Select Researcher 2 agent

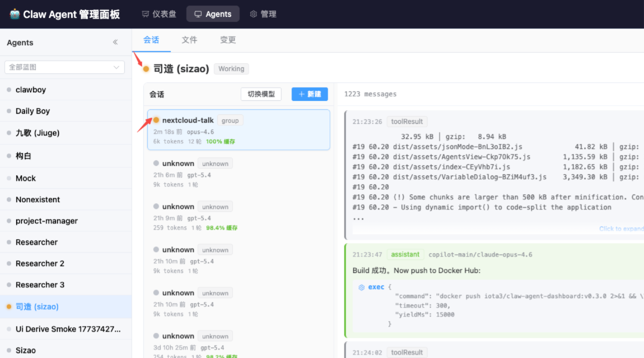(65, 263)
